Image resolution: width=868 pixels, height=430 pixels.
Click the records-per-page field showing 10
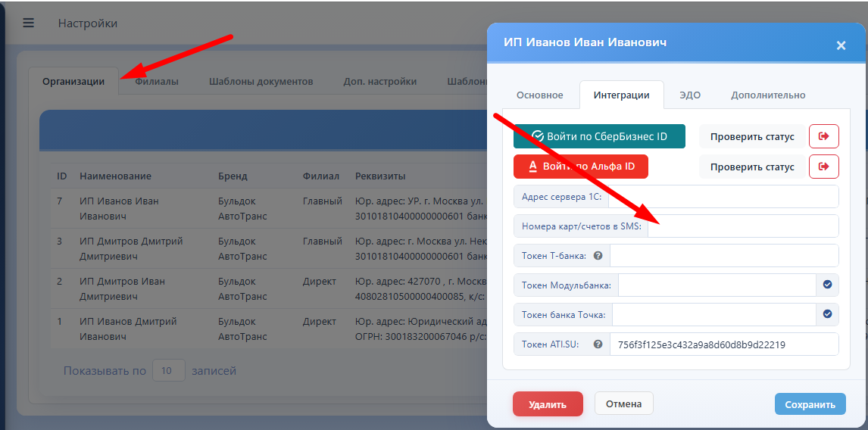(168, 370)
